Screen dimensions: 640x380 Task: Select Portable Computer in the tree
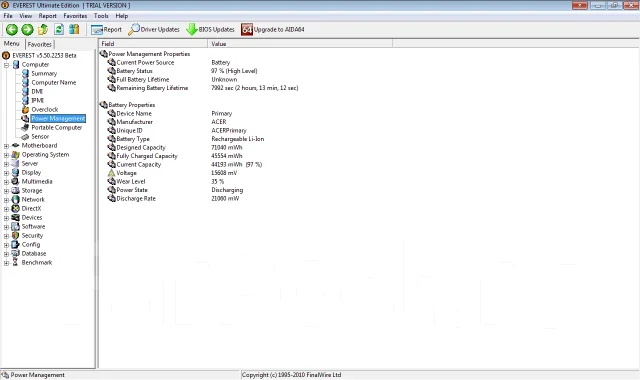[x=57, y=127]
